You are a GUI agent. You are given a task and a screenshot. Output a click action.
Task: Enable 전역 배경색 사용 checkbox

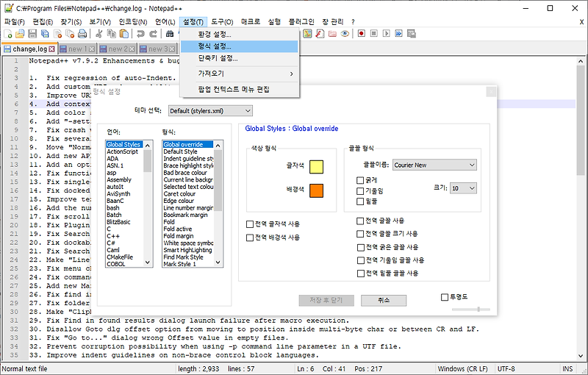(250, 238)
